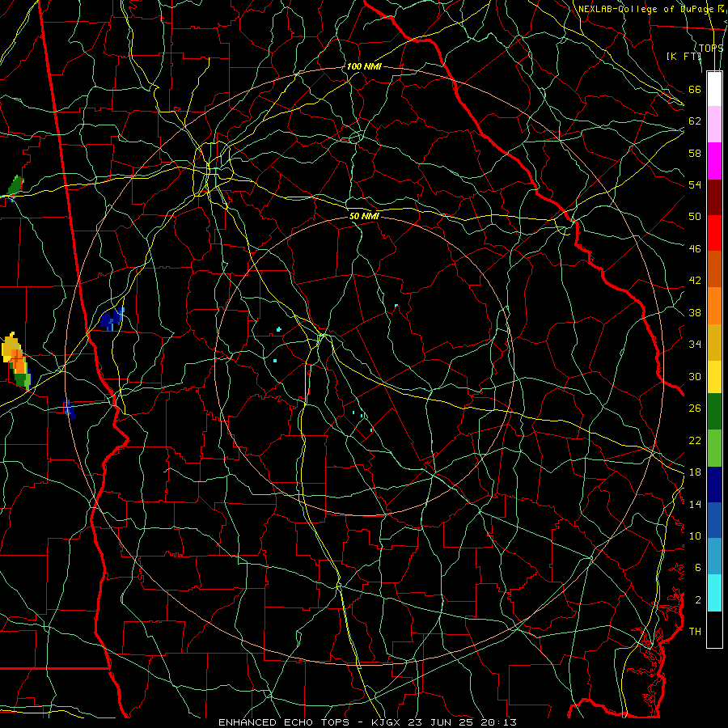Select the dark green legend swatch
728x728 pixels.
click(714, 412)
